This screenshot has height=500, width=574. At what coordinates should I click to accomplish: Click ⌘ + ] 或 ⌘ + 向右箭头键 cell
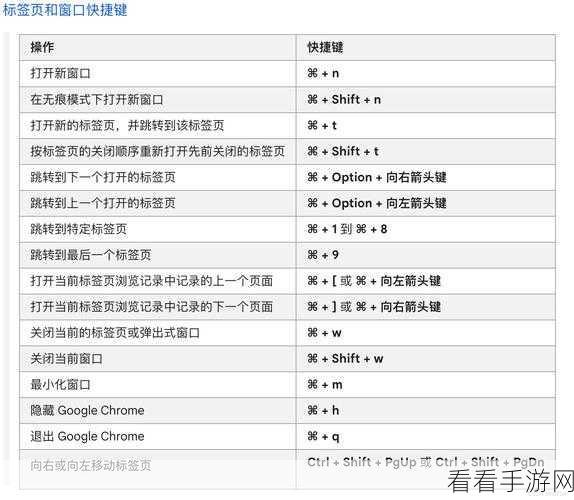pos(426,307)
